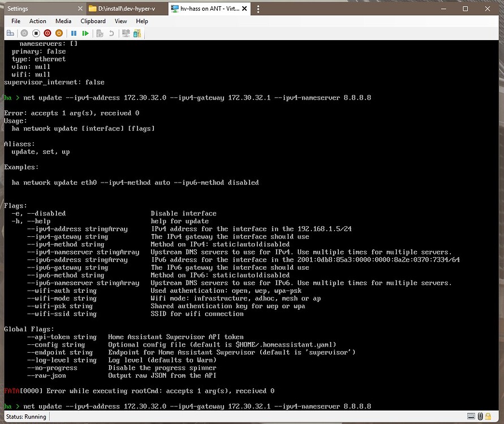Image resolution: width=504 pixels, height=424 pixels.
Task: Pause the virtual machine
Action: tap(74, 33)
